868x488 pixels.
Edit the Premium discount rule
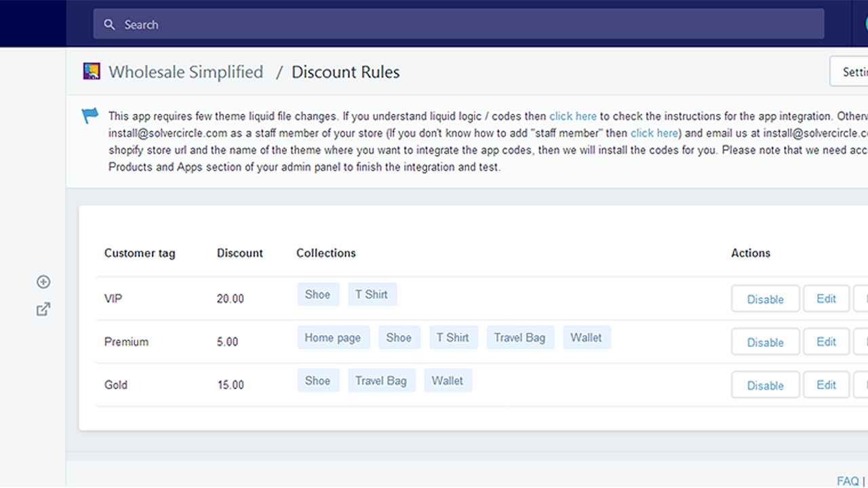tap(826, 342)
